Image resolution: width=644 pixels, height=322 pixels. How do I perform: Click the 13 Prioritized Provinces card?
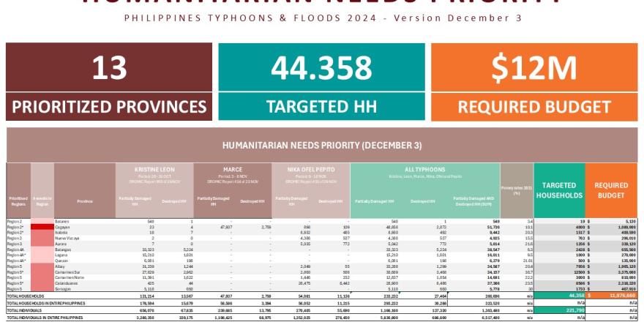(x=108, y=82)
